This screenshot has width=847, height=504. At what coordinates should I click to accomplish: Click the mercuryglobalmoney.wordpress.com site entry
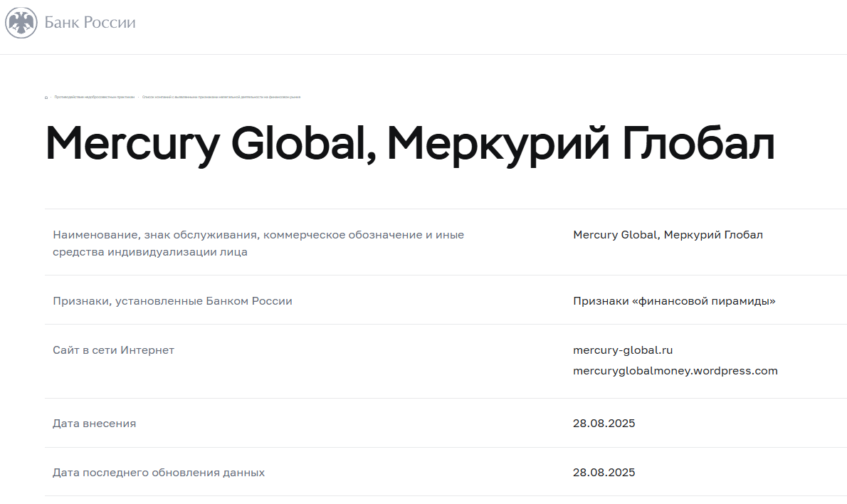(675, 370)
